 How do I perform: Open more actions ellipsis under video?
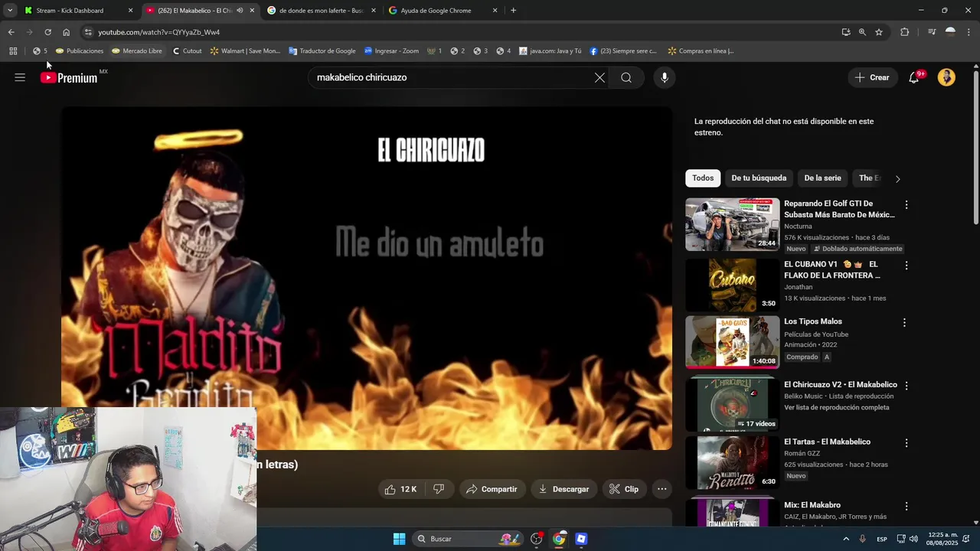(x=662, y=489)
